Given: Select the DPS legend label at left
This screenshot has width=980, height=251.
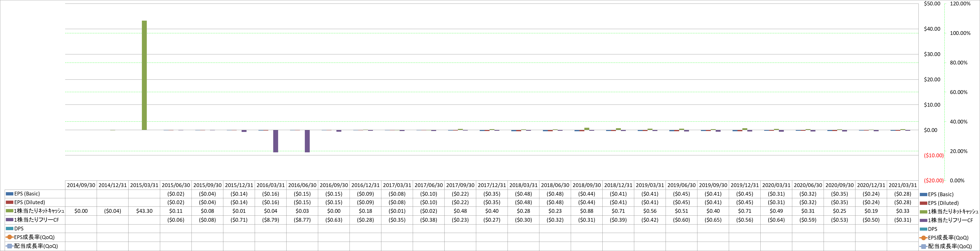Looking at the screenshot, I should tap(19, 229).
